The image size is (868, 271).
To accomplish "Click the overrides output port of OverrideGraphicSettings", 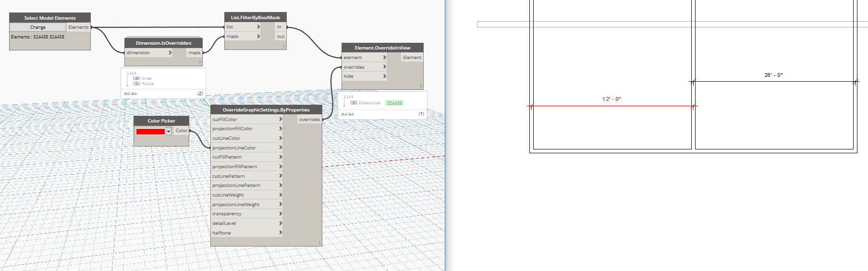I will coord(309,120).
